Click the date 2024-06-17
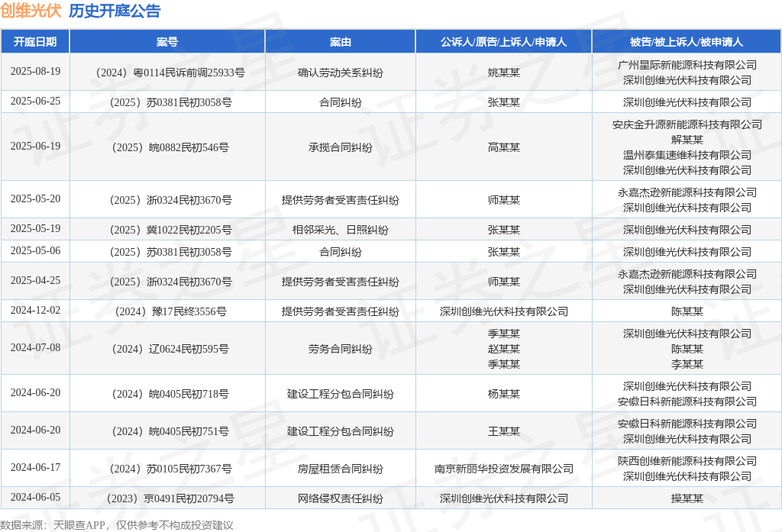 [35, 468]
